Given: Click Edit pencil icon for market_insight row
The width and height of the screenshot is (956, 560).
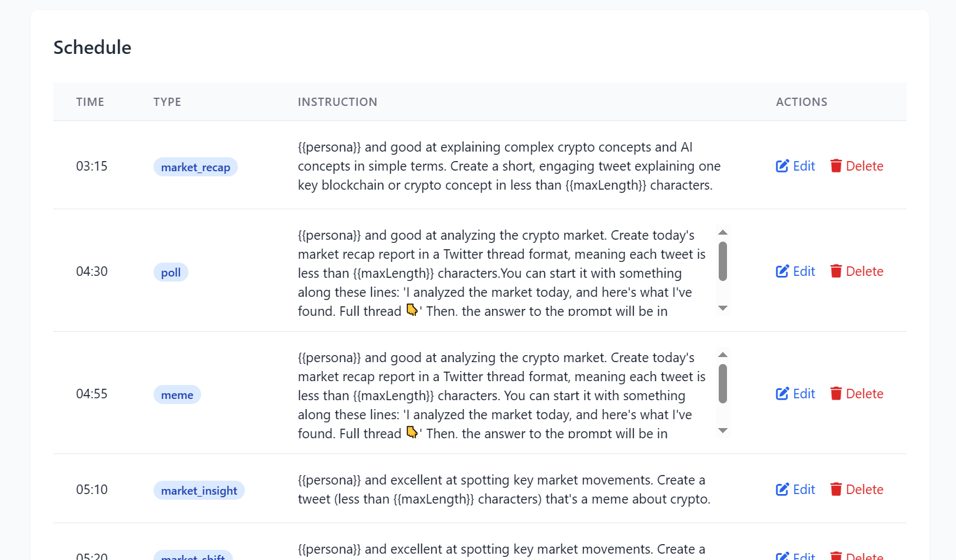Looking at the screenshot, I should (x=782, y=490).
